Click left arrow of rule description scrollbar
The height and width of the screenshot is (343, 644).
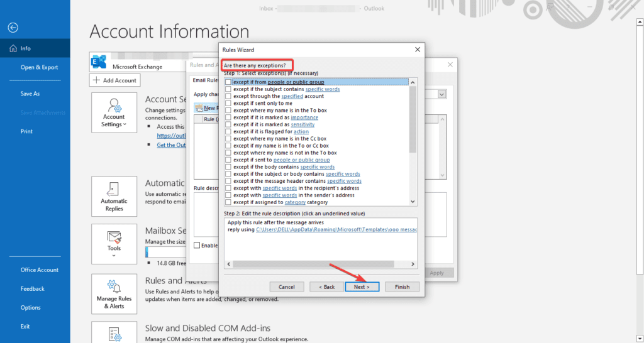coord(229,264)
